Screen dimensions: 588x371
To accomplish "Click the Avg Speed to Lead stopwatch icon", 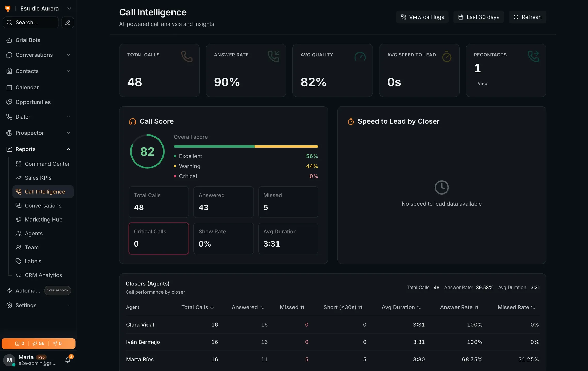I will 447,56.
